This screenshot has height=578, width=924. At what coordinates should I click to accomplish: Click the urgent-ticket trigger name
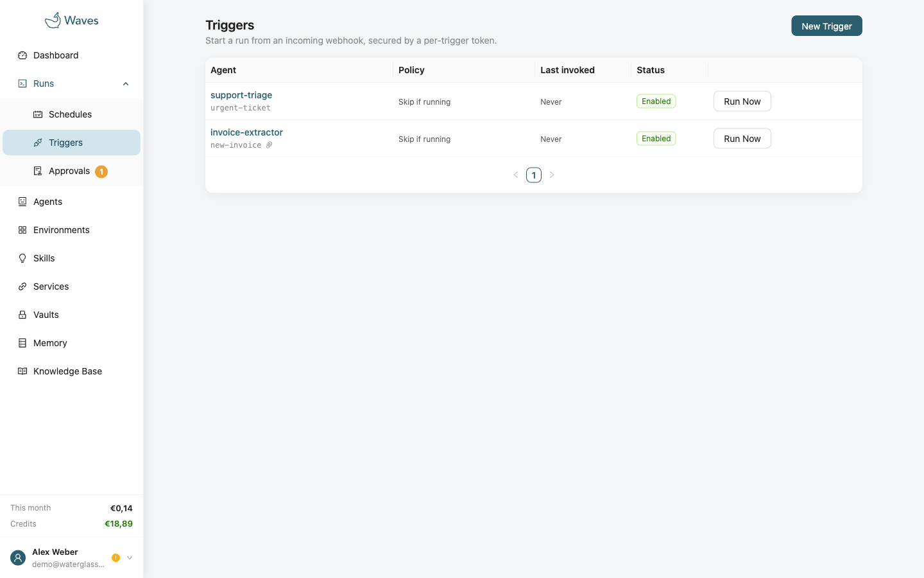coord(241,108)
